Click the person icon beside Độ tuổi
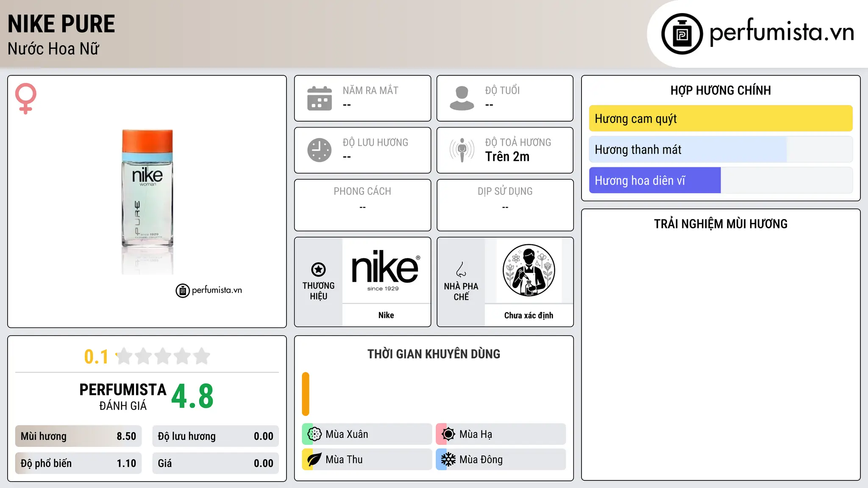The height and width of the screenshot is (488, 868). click(x=462, y=98)
